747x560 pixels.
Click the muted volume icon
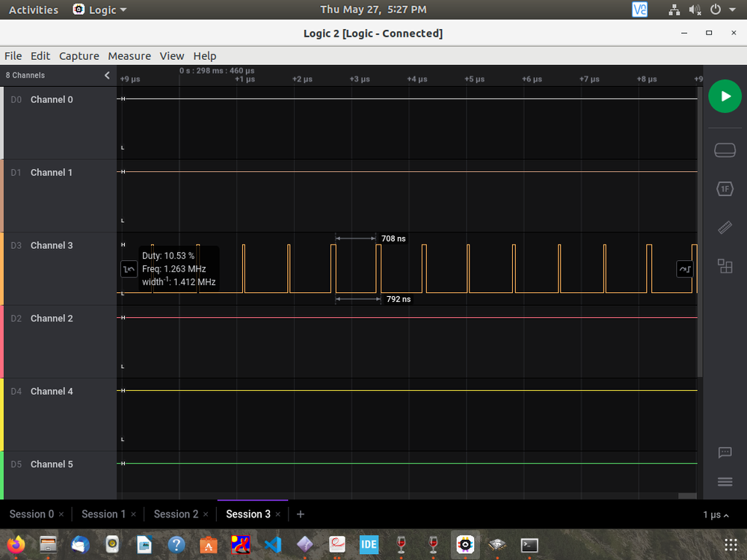click(695, 10)
